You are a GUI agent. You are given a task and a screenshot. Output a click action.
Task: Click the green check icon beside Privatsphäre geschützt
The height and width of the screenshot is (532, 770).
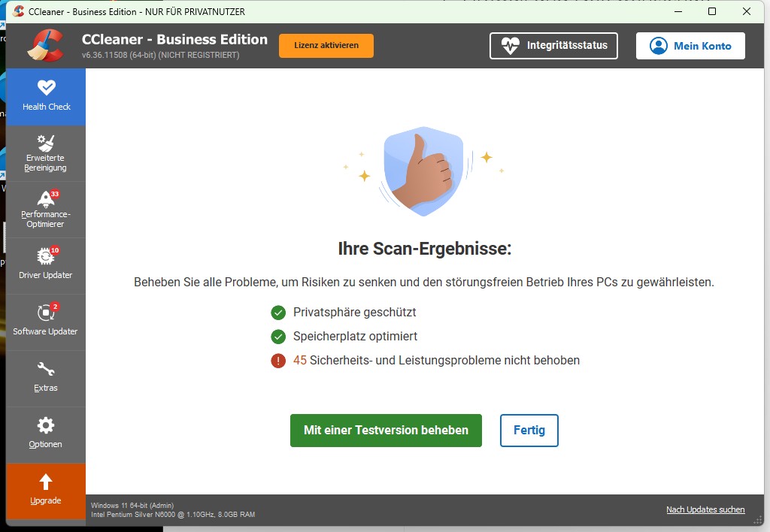pos(278,313)
